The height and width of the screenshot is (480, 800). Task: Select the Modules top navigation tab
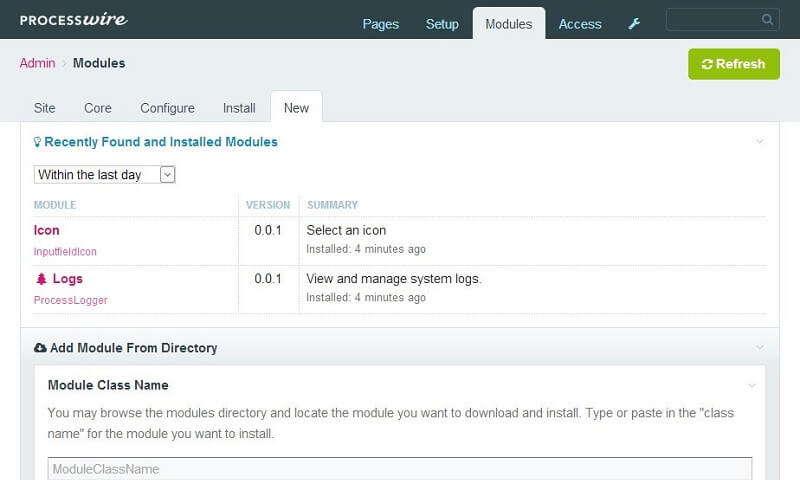pos(509,23)
